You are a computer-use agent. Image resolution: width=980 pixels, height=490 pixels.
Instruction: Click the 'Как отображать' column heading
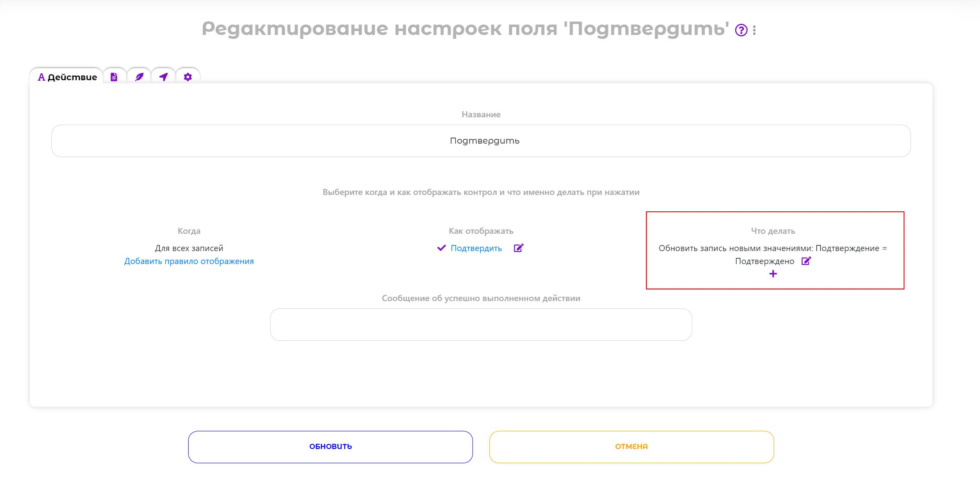tap(481, 231)
